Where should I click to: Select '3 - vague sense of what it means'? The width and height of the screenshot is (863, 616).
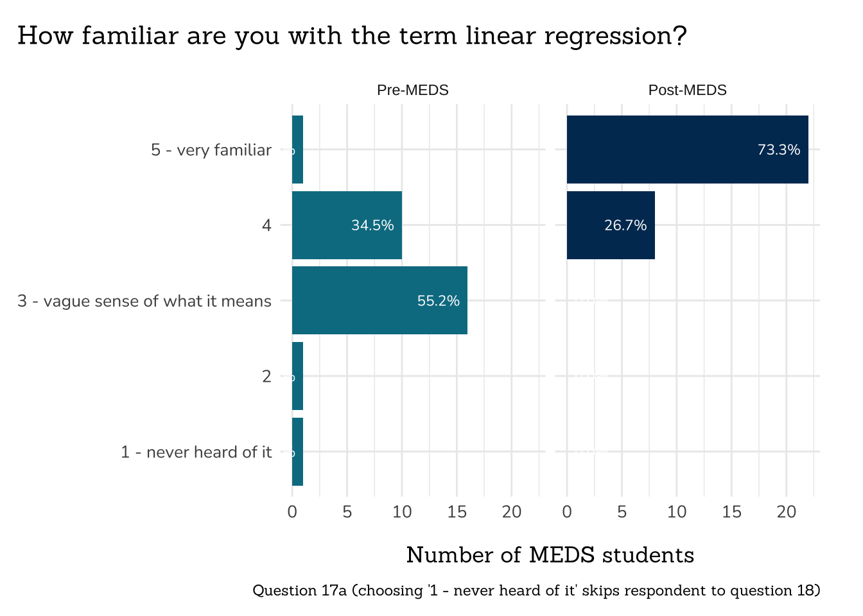(x=144, y=301)
